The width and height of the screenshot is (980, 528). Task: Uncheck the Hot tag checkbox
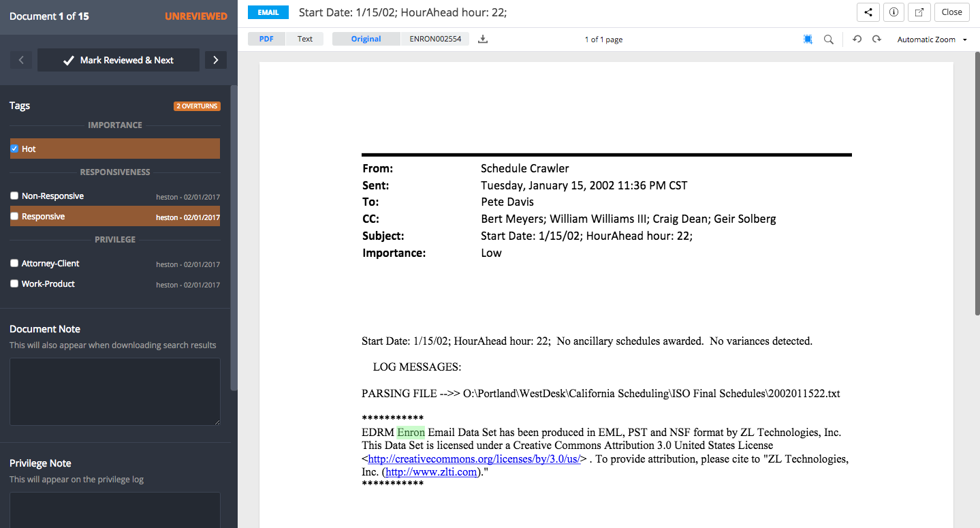point(14,149)
